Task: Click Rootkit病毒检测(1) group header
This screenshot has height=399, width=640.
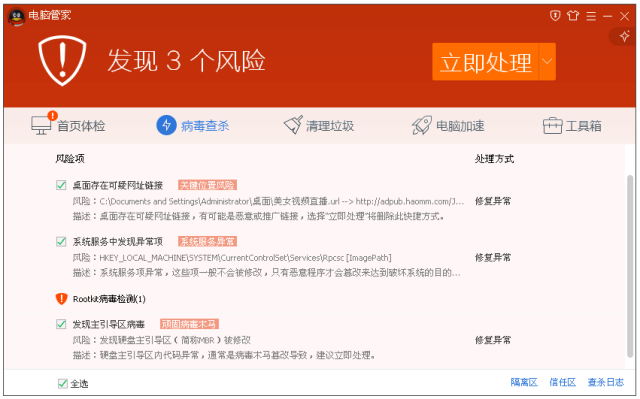Action: pos(109,299)
